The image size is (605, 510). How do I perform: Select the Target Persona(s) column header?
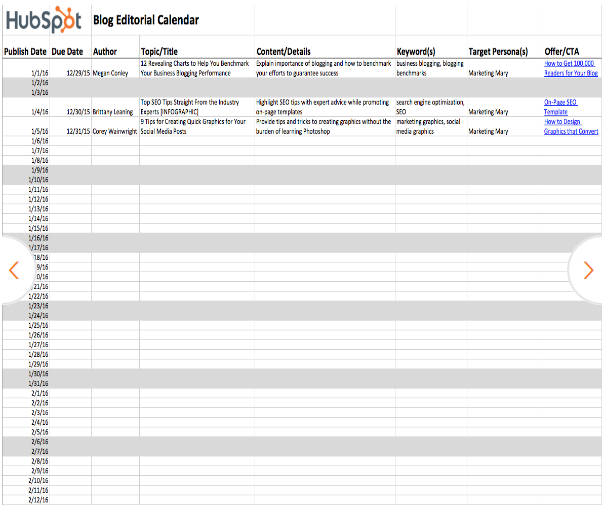[498, 51]
